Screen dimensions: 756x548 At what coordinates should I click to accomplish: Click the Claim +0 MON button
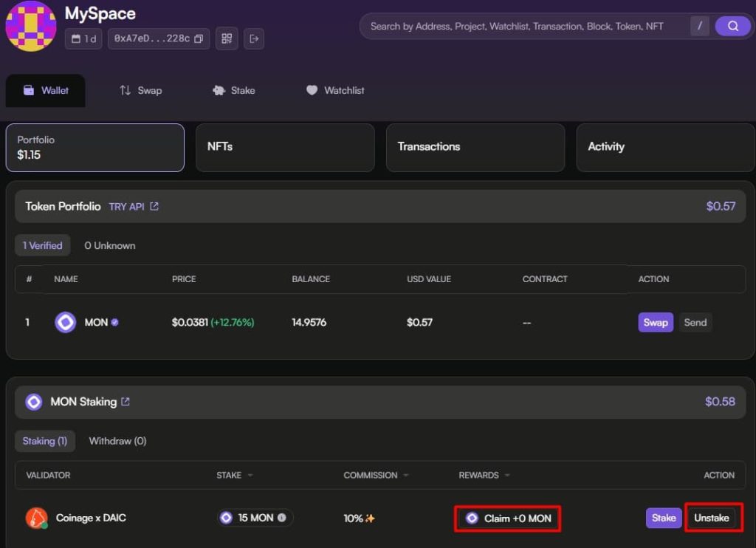508,518
